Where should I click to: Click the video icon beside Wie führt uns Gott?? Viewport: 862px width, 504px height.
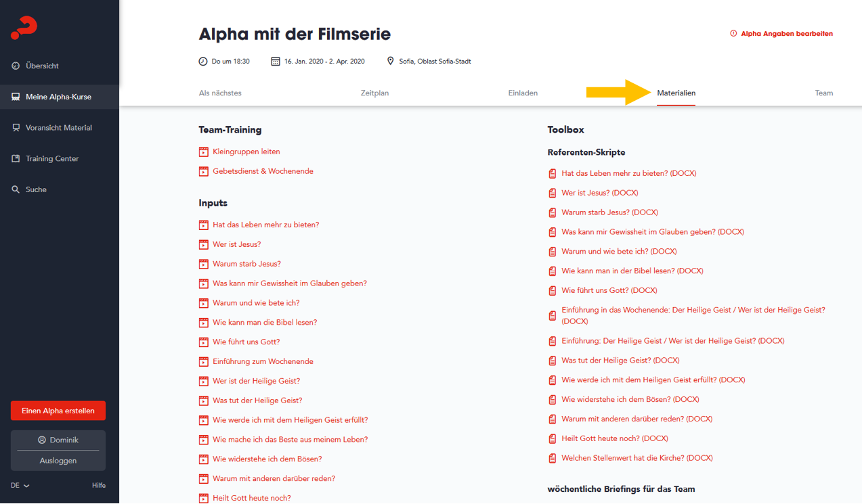click(204, 342)
